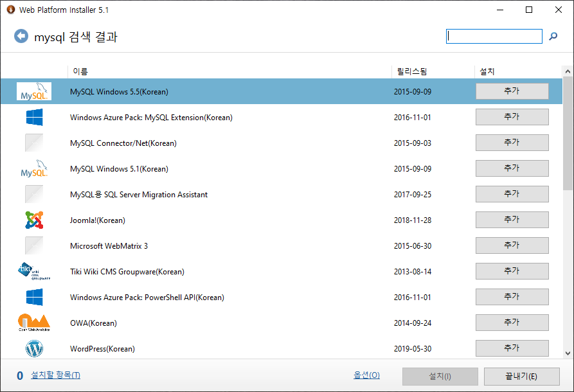The image size is (574, 392).
Task: Select the Tiki Wiki CMS Groupware(Korean) name
Action: [x=127, y=272]
